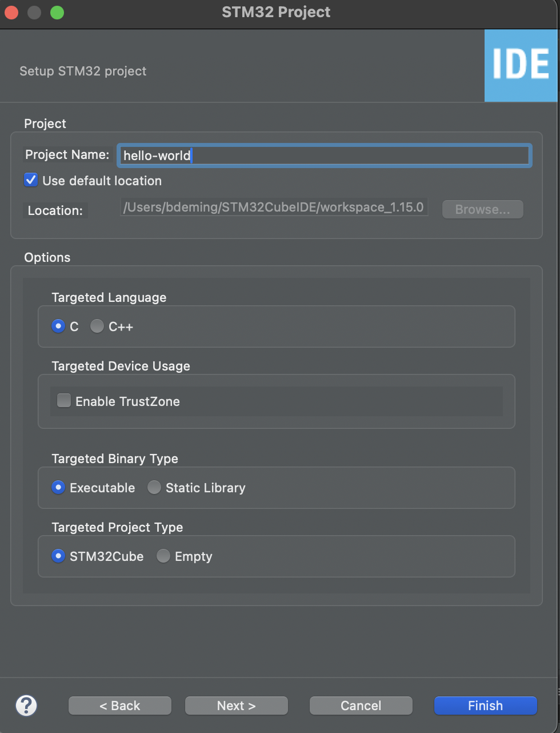Click the blue IDE logo
This screenshot has width=560, height=733.
[x=521, y=65]
